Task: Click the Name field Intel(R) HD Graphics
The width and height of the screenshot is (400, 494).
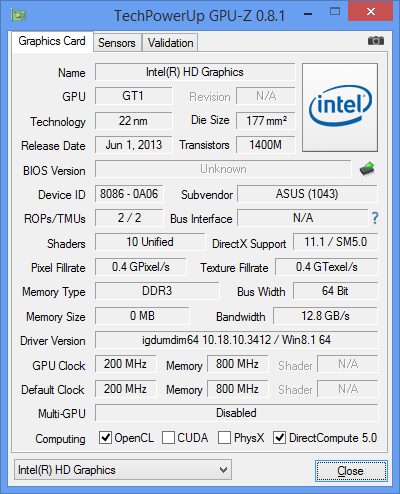Action: (195, 72)
